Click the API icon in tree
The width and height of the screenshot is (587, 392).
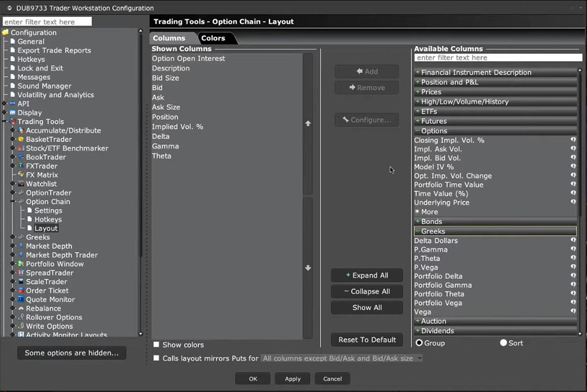coord(13,104)
